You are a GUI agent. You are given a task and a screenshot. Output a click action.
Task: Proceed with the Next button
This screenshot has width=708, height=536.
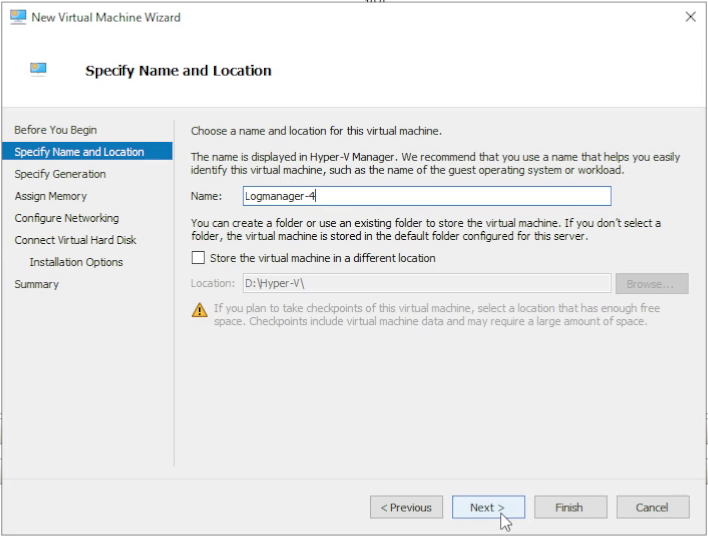tap(488, 508)
